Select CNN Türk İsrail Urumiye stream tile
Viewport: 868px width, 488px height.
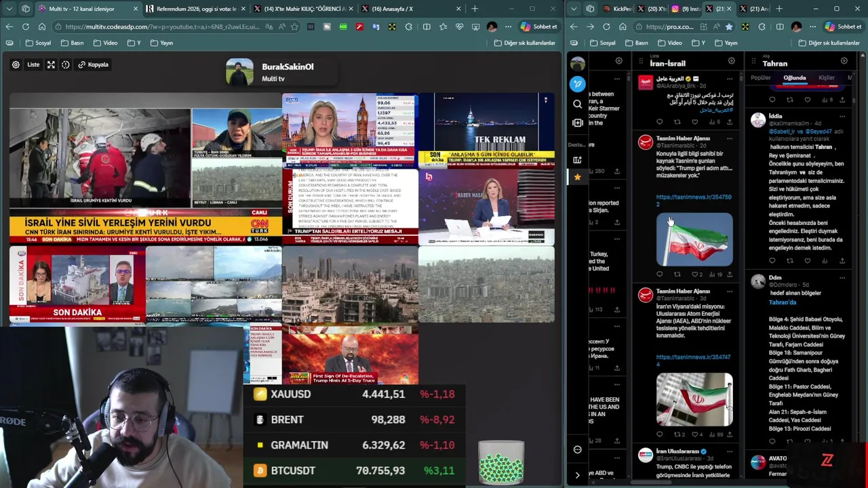coord(145,168)
